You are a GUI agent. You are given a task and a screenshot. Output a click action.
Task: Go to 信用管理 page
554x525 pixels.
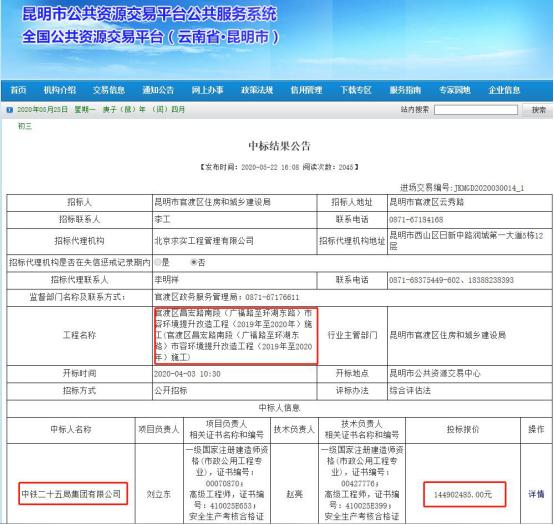[306, 90]
